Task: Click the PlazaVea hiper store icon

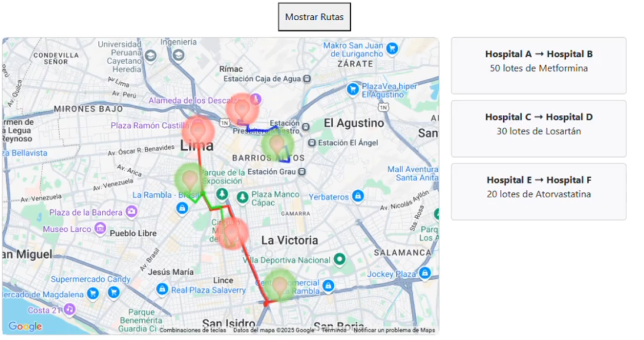Action: tap(353, 89)
